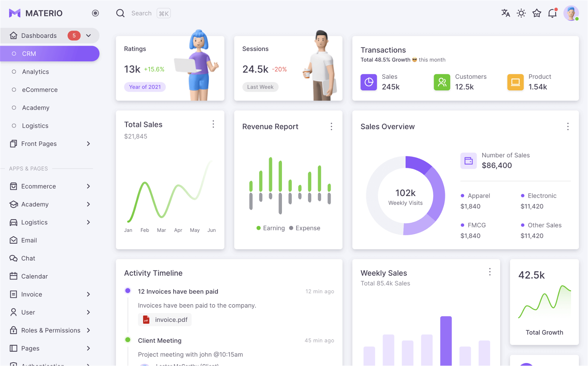Screen dimensions: 588x366
Task: Open the invoice.pdf attachment
Action: [165, 320]
